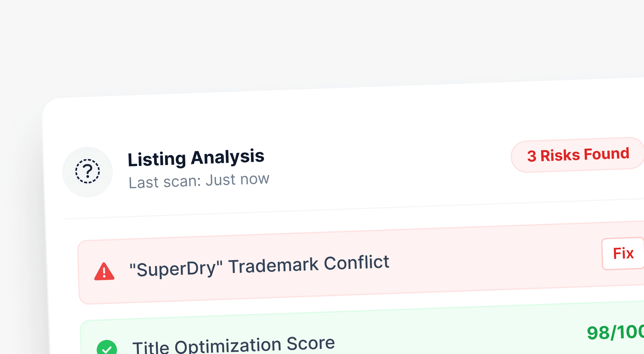
Task: Click the words "Just now"
Action: click(x=238, y=180)
